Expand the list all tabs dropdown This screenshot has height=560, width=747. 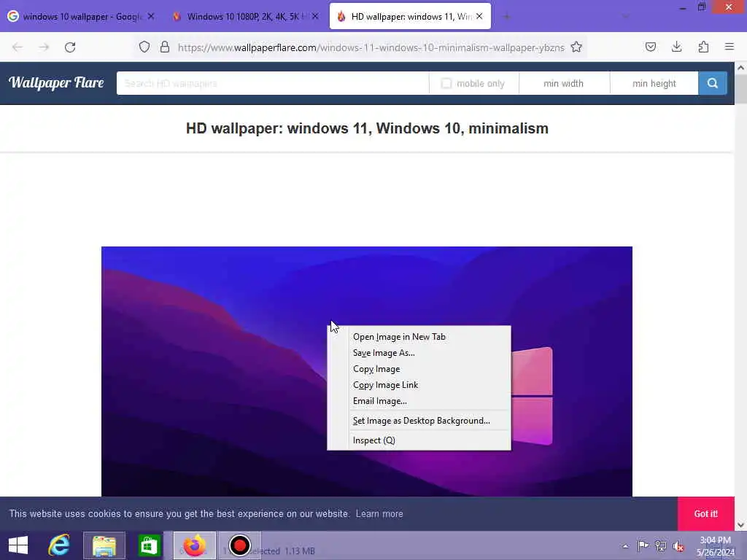(625, 17)
